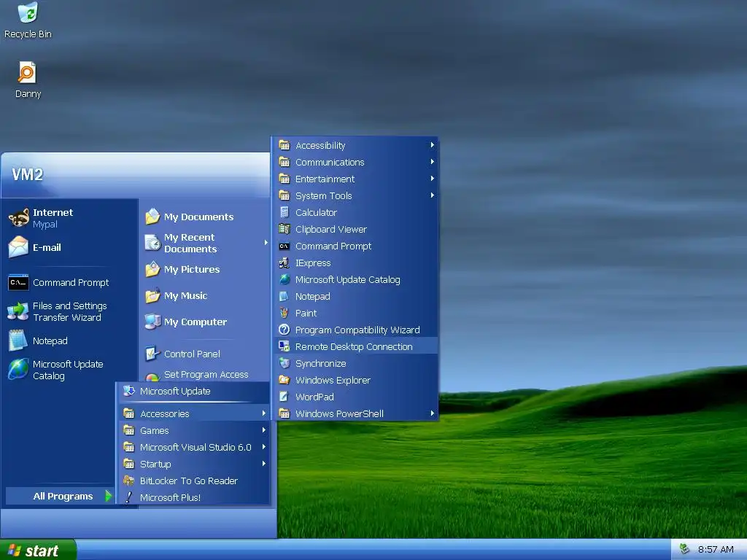Click the Program Compatibility Wizard question icon
Viewport: 747px width, 560px height.
coord(285,330)
